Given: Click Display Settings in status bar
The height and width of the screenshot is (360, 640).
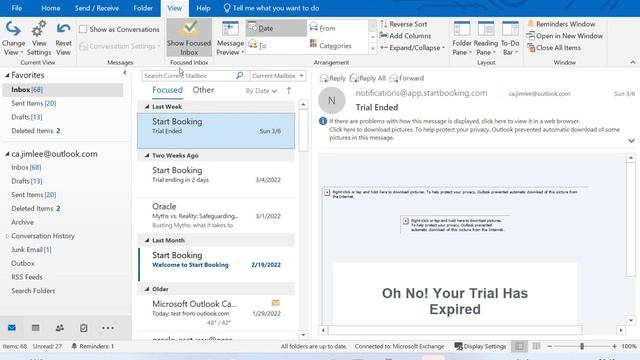Looking at the screenshot, I should [480, 347].
